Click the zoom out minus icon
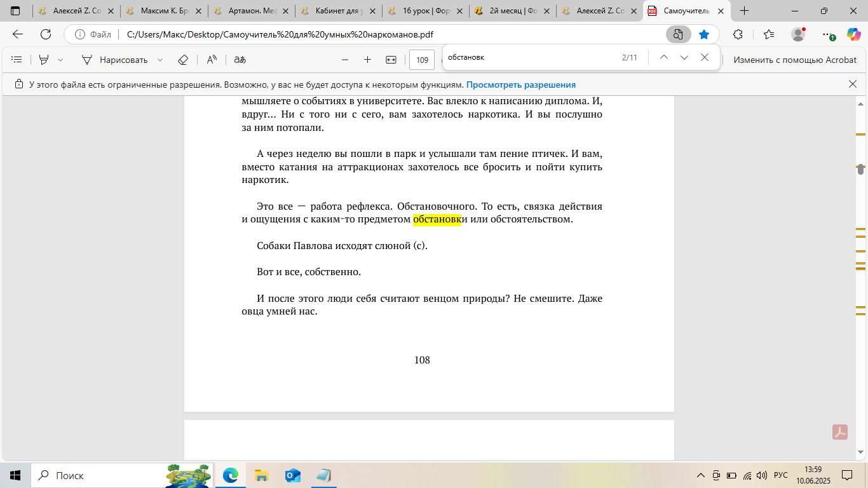Viewport: 868px width, 488px height. 345,60
